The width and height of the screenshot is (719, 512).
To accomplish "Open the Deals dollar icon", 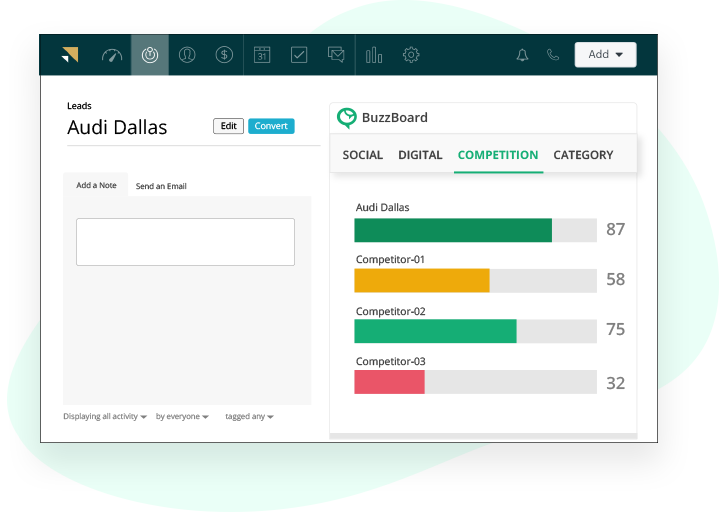I will tap(224, 55).
